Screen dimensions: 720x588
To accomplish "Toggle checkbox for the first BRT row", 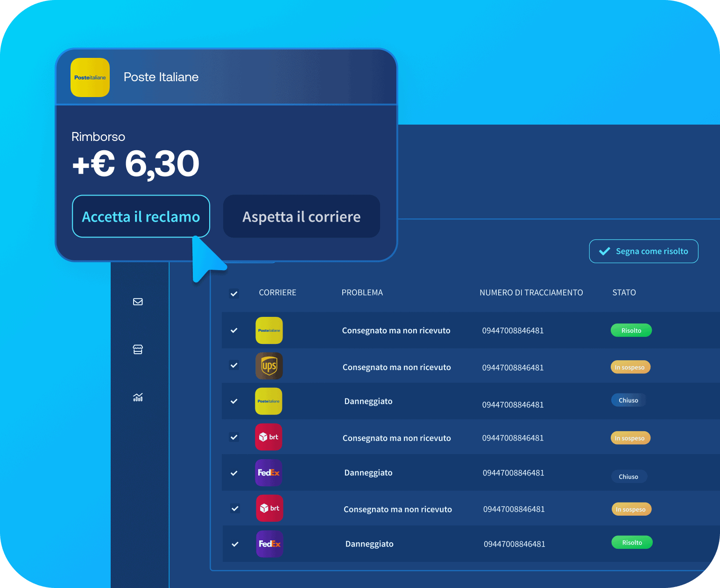I will pyautogui.click(x=234, y=437).
